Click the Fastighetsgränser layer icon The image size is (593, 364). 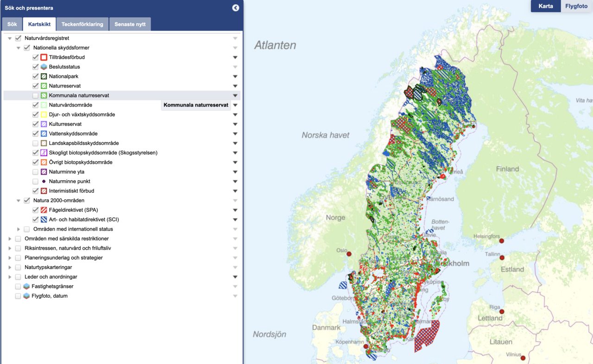[26, 287]
